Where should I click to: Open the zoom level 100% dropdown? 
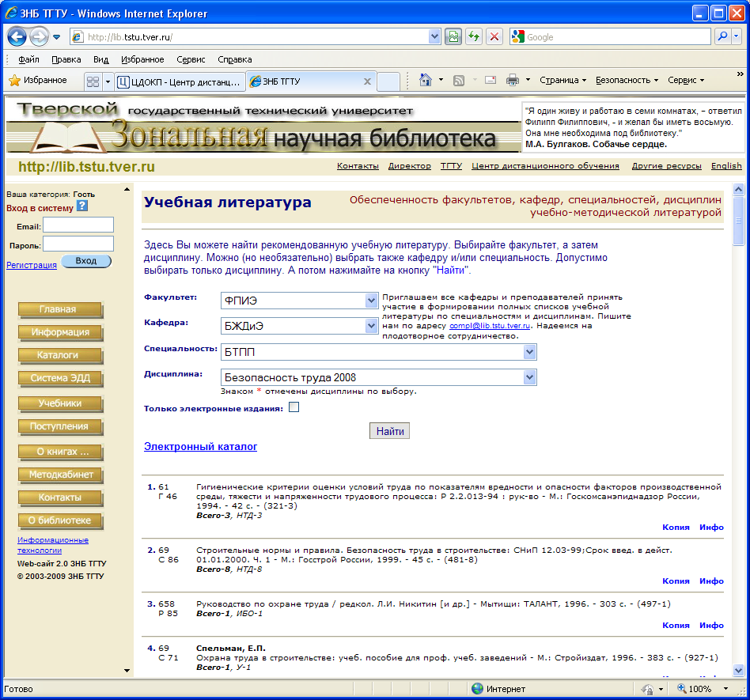[x=725, y=689]
